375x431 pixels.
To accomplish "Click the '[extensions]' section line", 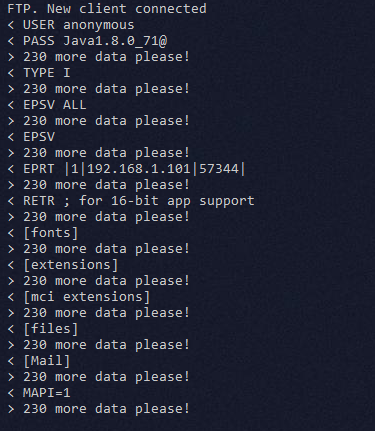I will (x=63, y=265).
